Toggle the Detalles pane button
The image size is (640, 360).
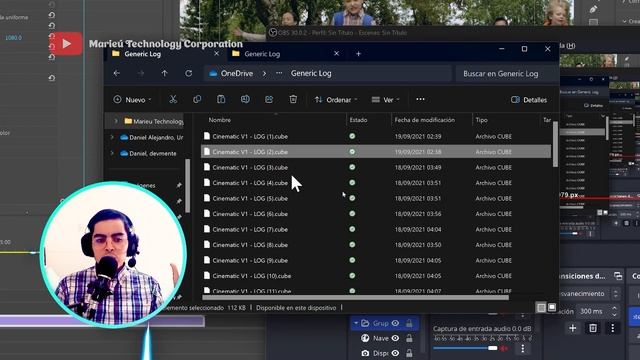tap(529, 100)
